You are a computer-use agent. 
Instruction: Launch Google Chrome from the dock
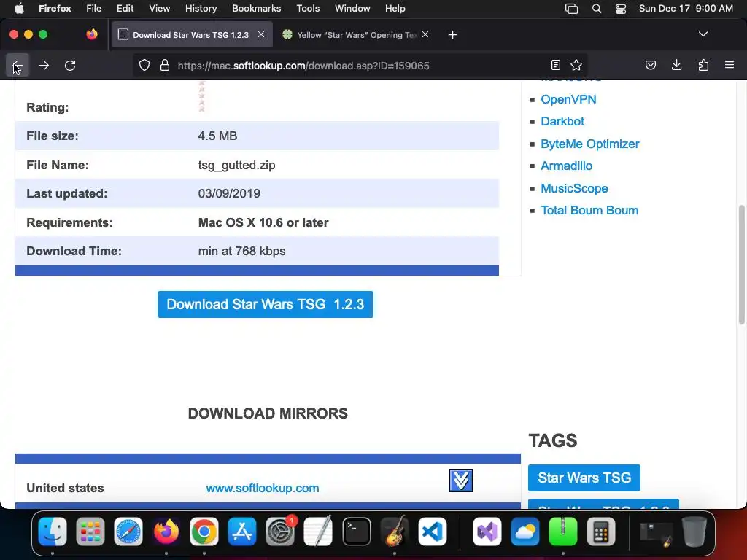click(x=204, y=532)
